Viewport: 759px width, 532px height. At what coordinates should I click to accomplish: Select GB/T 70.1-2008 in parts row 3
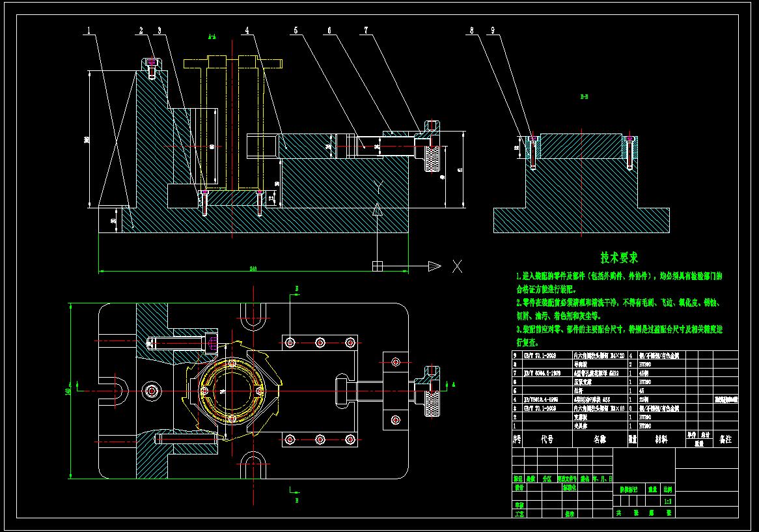coord(540,408)
